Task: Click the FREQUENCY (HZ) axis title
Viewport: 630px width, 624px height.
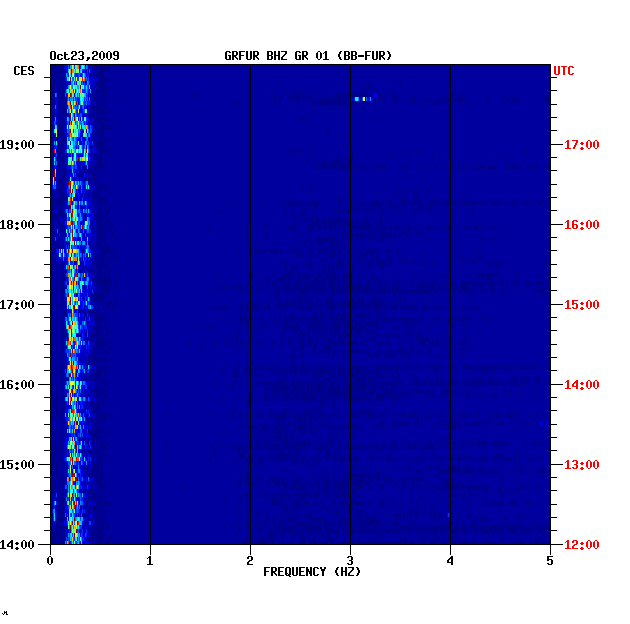Action: pyautogui.click(x=312, y=572)
